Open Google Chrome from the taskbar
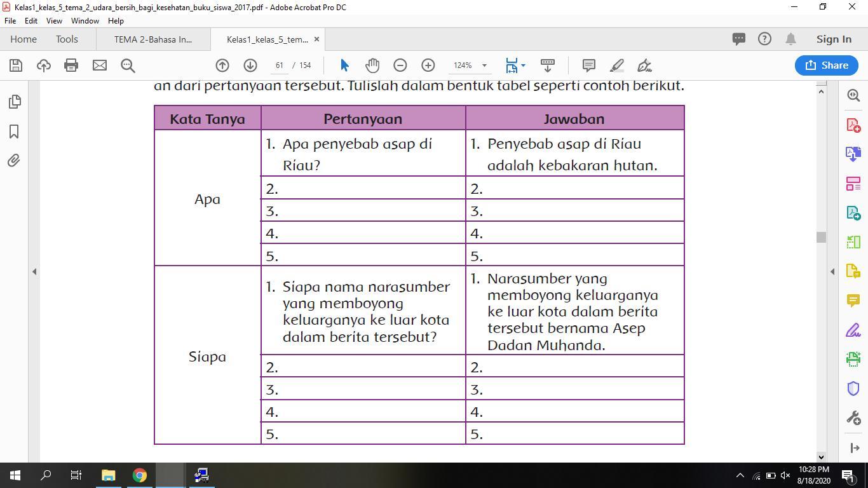 [139, 475]
